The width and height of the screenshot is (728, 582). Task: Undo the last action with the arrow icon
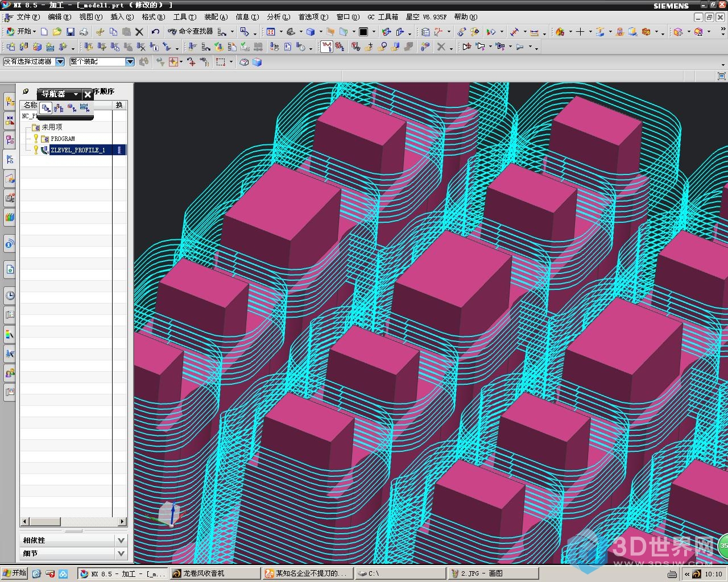click(155, 32)
